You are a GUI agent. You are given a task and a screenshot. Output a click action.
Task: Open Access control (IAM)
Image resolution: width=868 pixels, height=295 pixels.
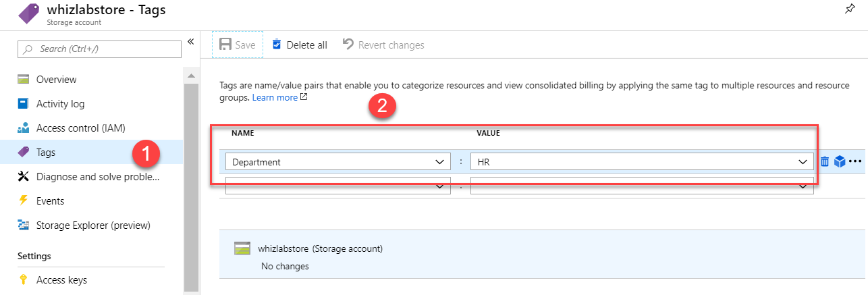(80, 128)
